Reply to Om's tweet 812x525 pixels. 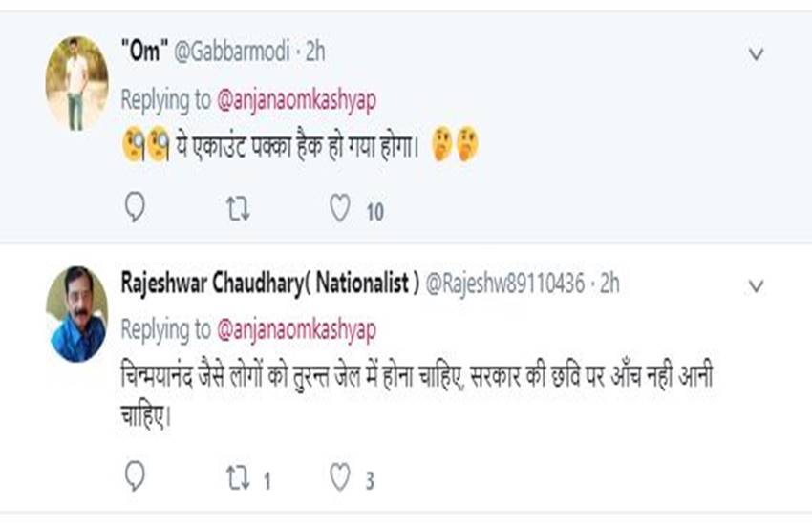click(136, 208)
